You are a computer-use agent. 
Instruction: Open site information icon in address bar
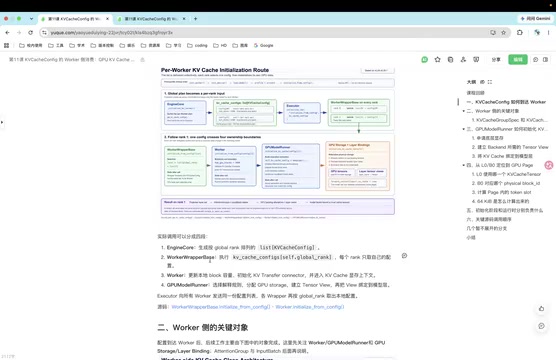pos(44,33)
